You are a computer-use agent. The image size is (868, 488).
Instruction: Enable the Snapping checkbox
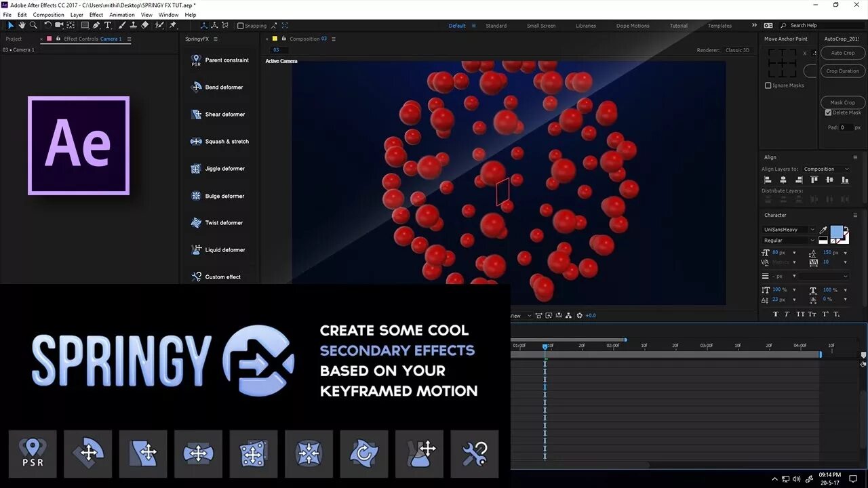coord(241,26)
